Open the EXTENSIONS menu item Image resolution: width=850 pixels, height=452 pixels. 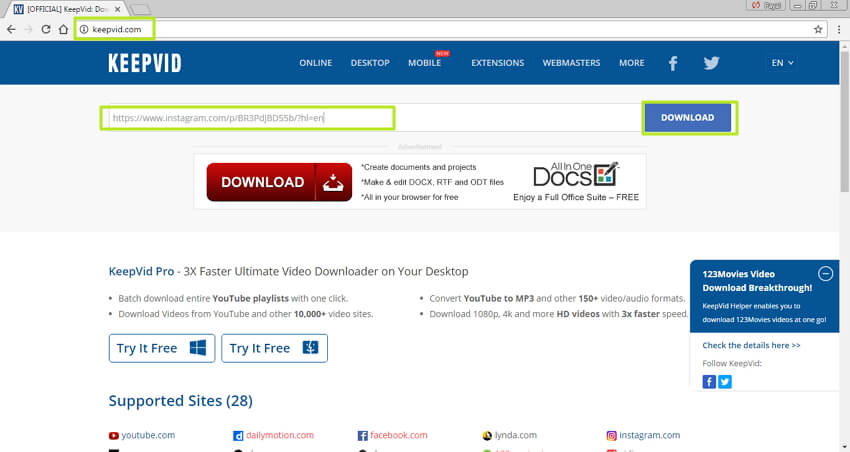pyautogui.click(x=498, y=63)
